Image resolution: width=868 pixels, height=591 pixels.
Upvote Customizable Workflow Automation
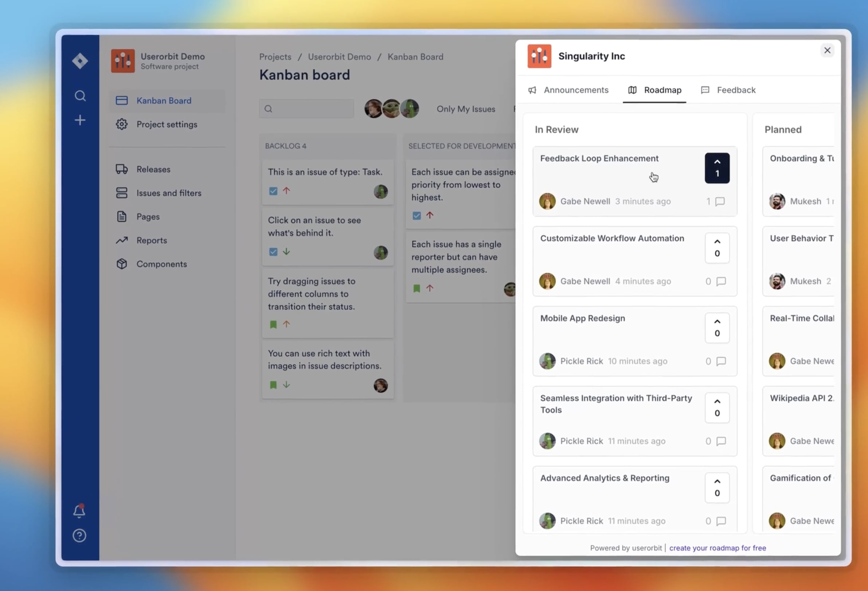(717, 248)
